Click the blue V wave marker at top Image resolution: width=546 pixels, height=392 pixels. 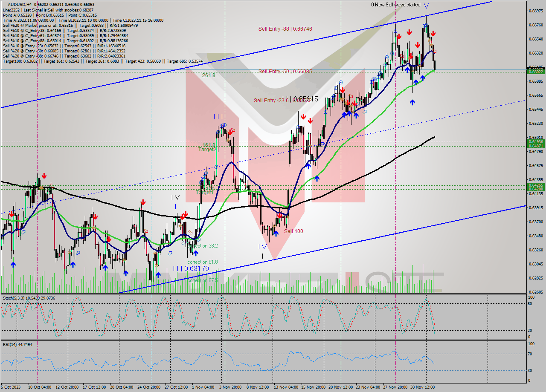click(x=427, y=5)
